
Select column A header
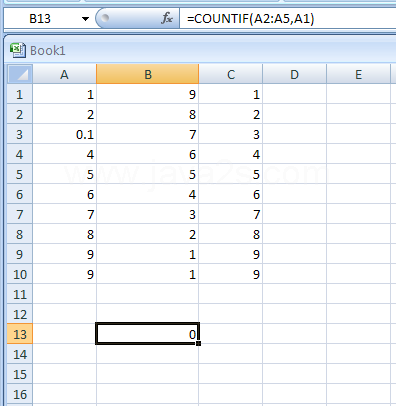64,74
